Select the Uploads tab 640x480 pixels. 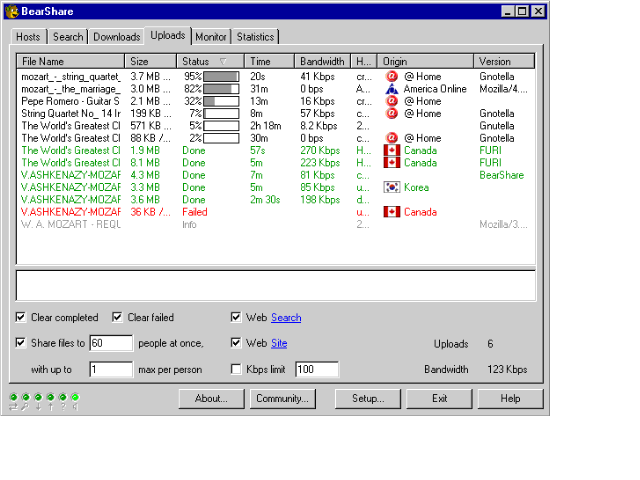(x=168, y=36)
